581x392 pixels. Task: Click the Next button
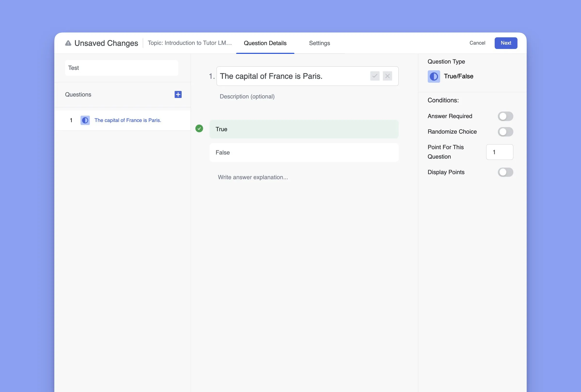pos(506,43)
